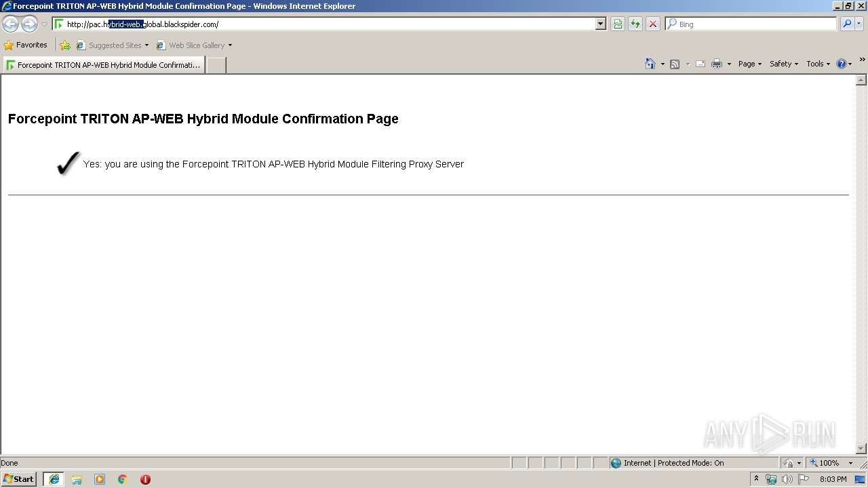Click the network tray icon
This screenshot has height=488, width=868.
[771, 479]
